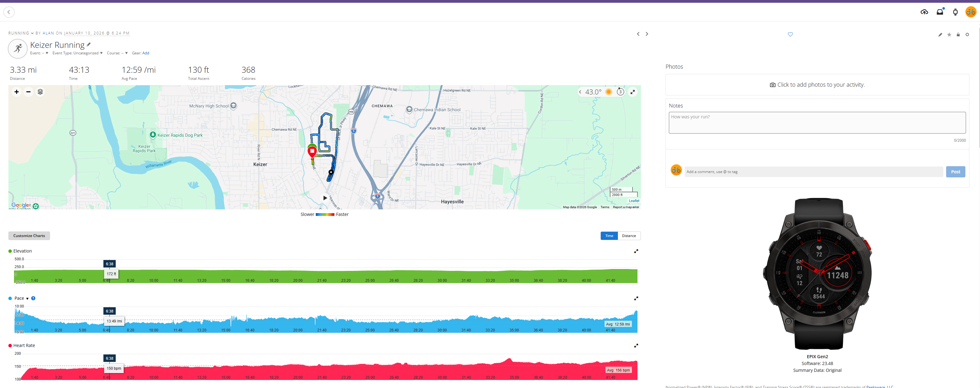This screenshot has height=388, width=980.
Task: Open the connected watch device icon
Action: coord(955,12)
